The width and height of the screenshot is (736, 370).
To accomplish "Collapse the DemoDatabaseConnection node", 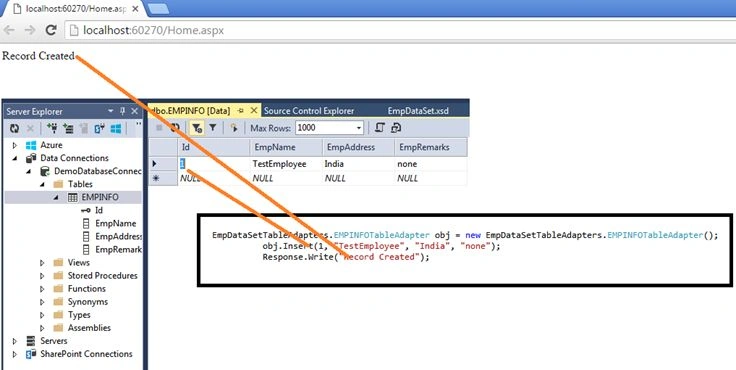I will [x=28, y=171].
